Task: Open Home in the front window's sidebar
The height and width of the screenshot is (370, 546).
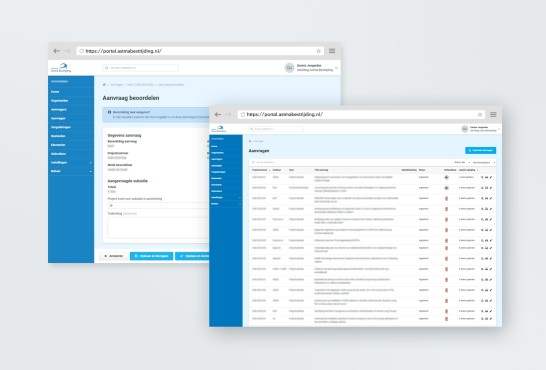Action: click(x=214, y=147)
